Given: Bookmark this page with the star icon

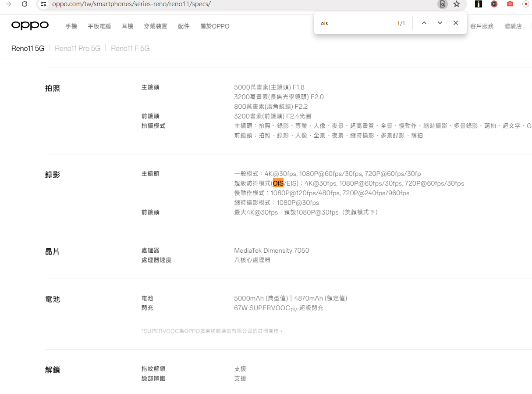Looking at the screenshot, I should [457, 4].
